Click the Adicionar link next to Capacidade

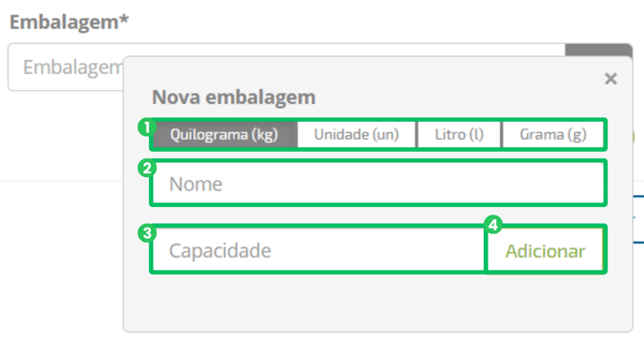pyautogui.click(x=545, y=250)
